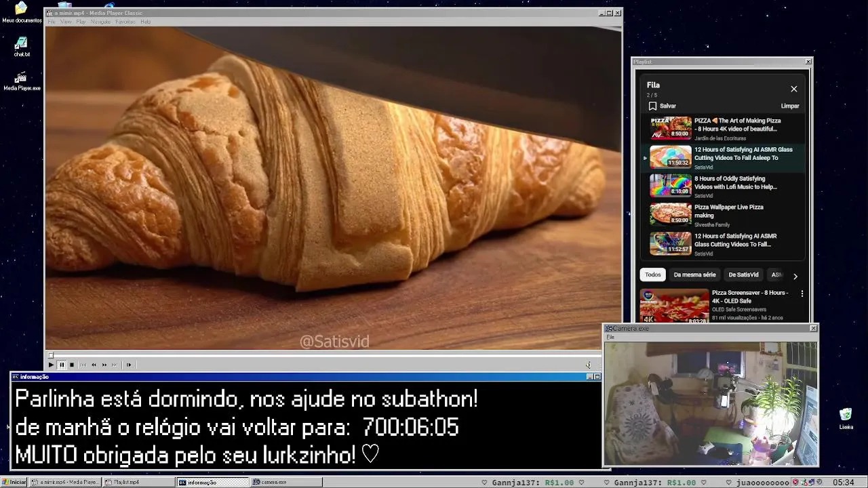Image resolution: width=868 pixels, height=488 pixels.
Task: Click Limpar to clear the queue
Action: point(790,106)
